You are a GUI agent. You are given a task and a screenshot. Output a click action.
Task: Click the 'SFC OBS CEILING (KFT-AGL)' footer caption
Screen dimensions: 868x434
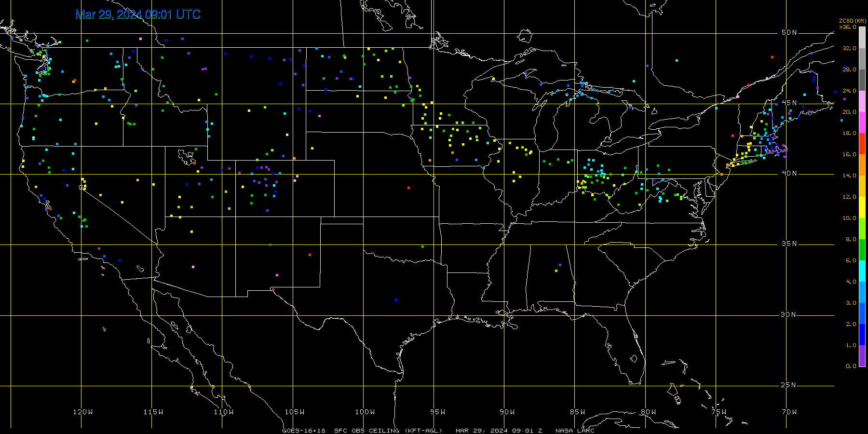point(388,431)
